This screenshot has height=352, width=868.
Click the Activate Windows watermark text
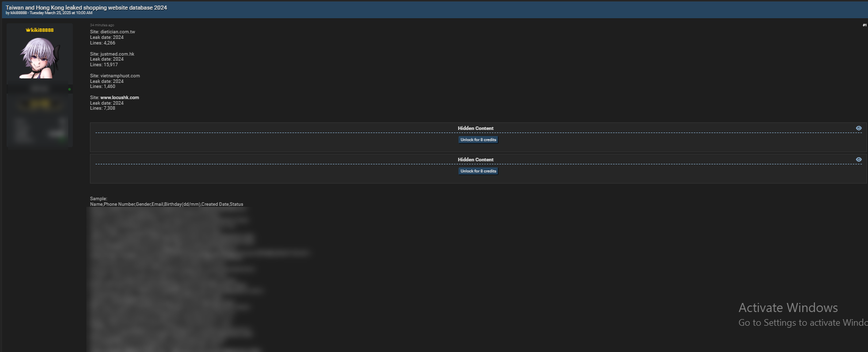788,308
